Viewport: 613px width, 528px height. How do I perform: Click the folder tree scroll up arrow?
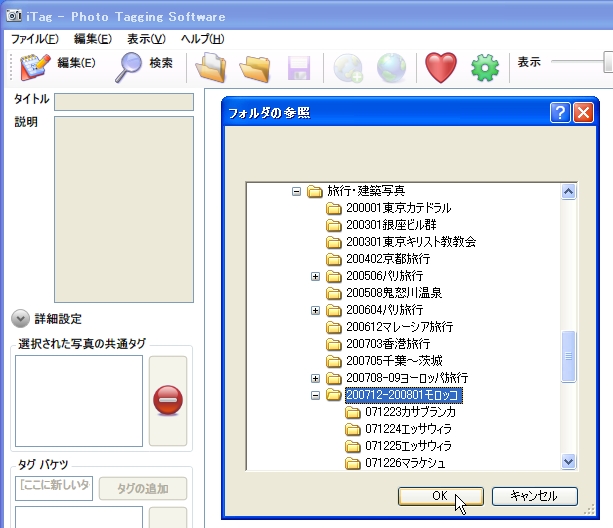coord(568,192)
